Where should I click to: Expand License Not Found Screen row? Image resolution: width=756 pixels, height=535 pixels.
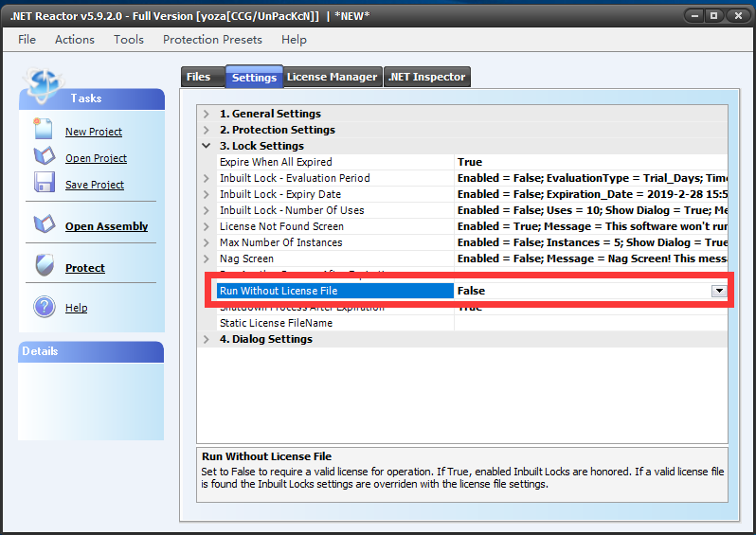(x=207, y=226)
